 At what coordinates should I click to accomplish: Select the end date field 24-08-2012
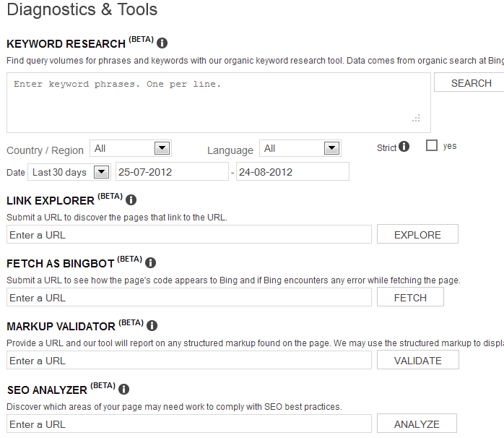[x=292, y=172]
